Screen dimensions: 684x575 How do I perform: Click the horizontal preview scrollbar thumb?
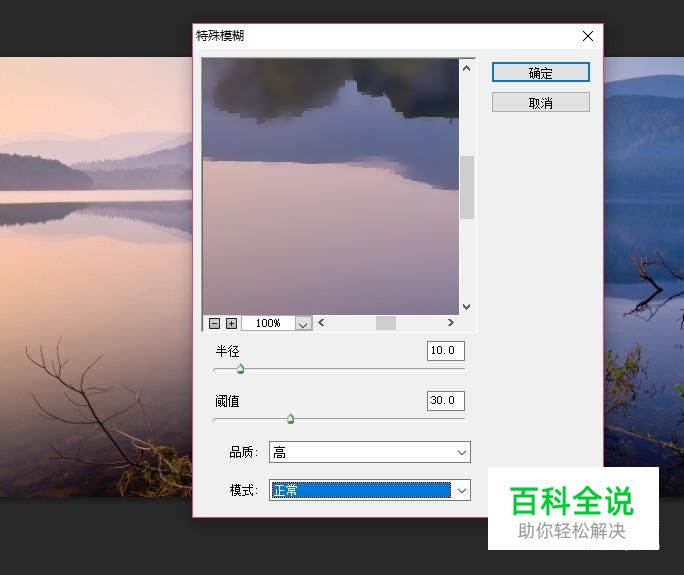[386, 323]
